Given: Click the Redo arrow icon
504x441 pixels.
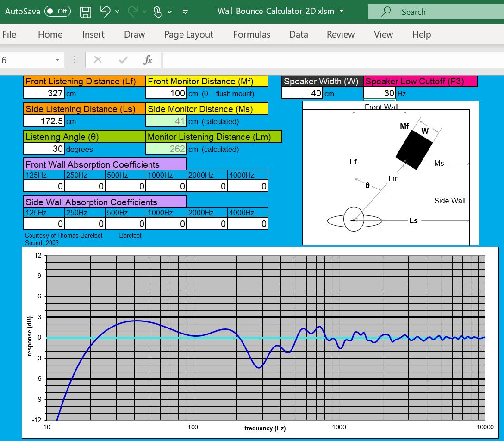Looking at the screenshot, I should (x=132, y=12).
